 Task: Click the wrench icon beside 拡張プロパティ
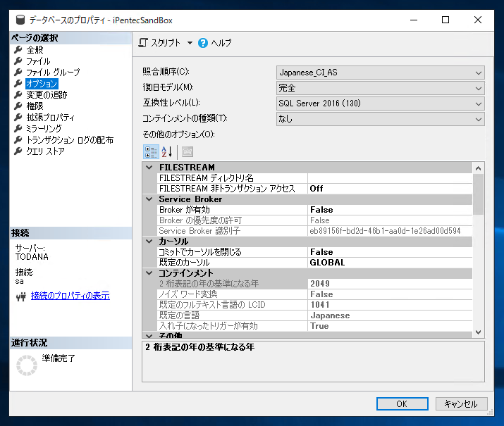point(18,117)
